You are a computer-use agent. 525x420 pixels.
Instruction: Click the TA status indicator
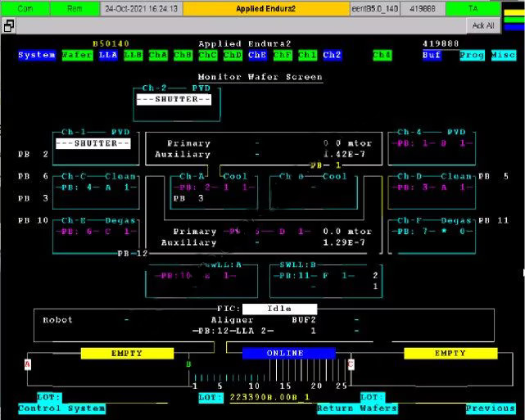pos(473,8)
